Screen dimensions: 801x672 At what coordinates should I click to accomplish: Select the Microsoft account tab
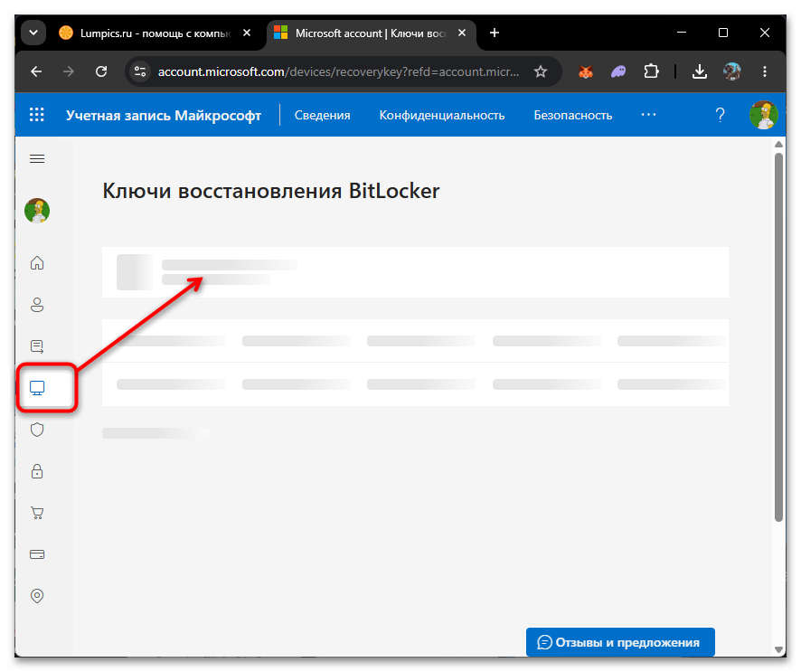370,33
